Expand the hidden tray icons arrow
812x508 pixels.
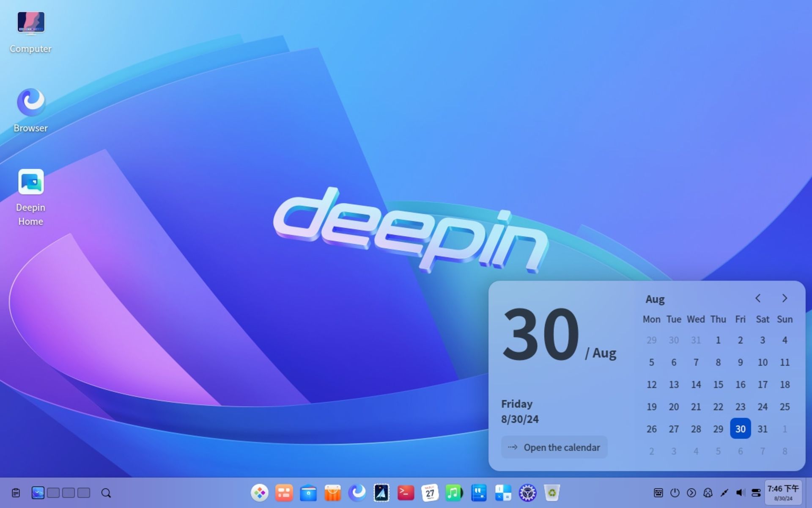[x=691, y=493]
